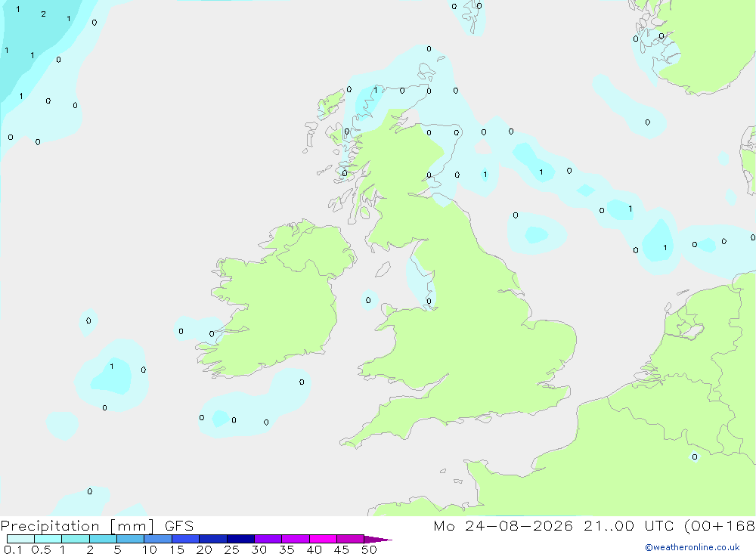This screenshot has height=554, width=756.
Task: Click the '21..00 UTC' time label
Action: (627, 526)
